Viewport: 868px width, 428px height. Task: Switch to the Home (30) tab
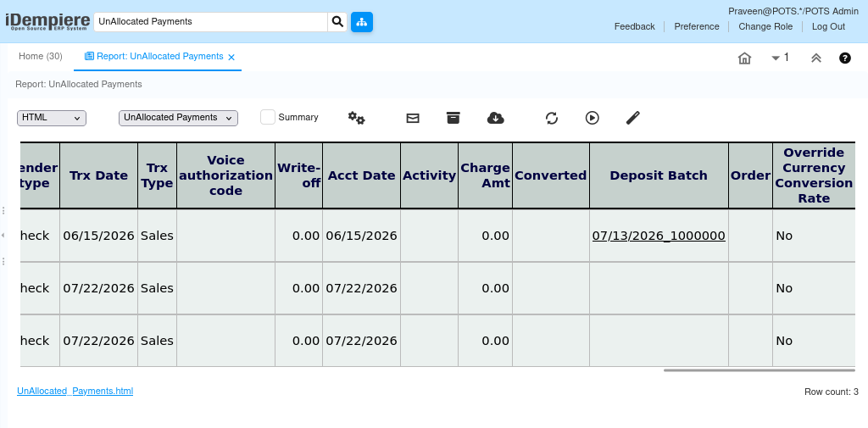[x=41, y=57]
